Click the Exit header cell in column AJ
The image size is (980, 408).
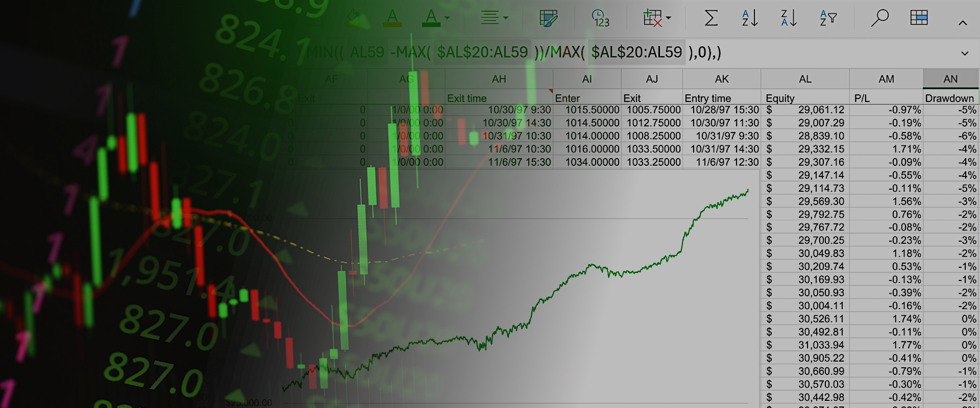point(652,98)
